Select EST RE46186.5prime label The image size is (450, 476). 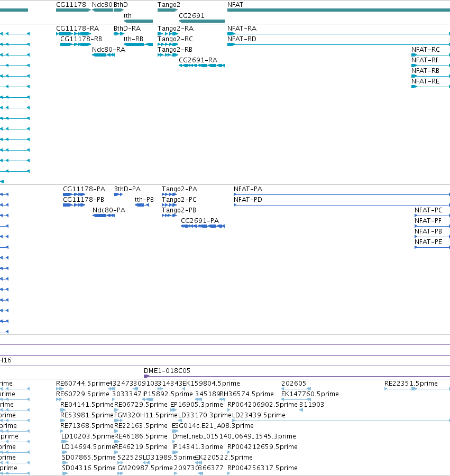click(x=141, y=437)
